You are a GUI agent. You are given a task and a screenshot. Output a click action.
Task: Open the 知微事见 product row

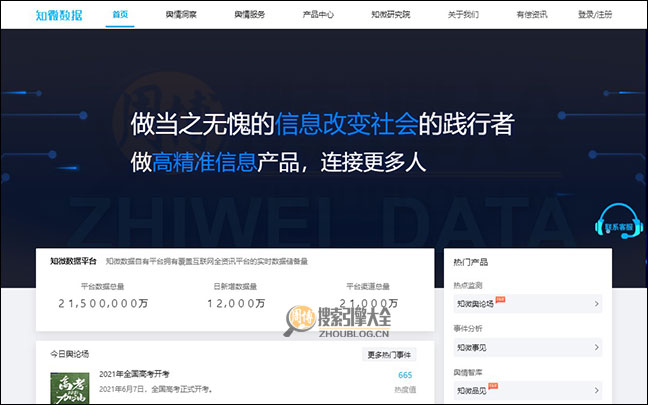pyautogui.click(x=528, y=348)
